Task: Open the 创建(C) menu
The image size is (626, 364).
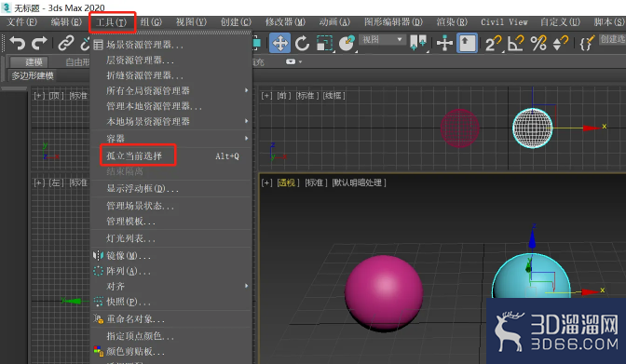Action: click(236, 22)
